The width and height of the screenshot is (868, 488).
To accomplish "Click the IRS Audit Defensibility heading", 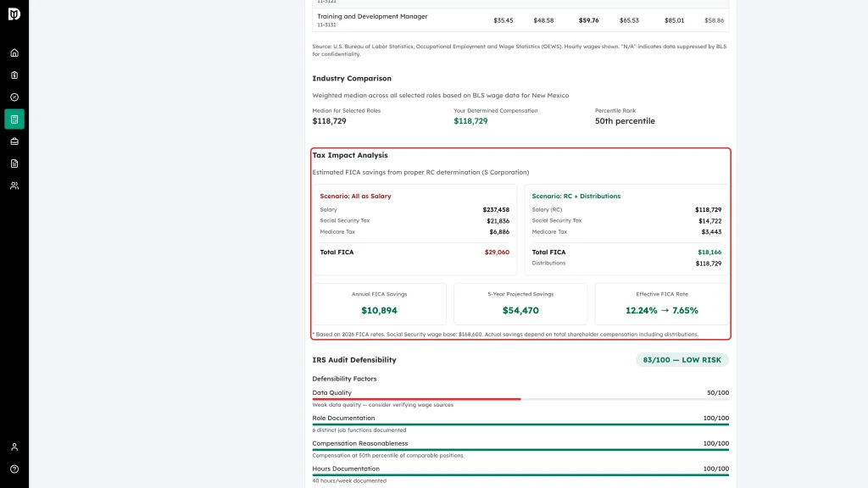I will pyautogui.click(x=354, y=359).
